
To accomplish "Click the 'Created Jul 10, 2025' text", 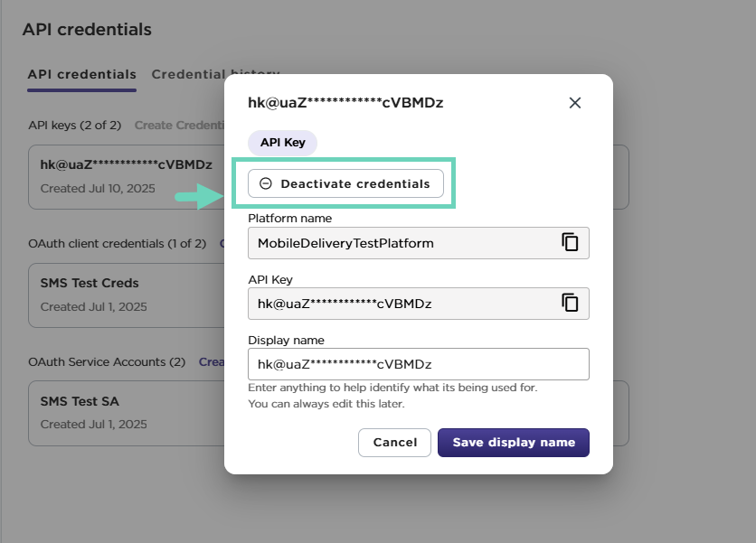I will pos(98,189).
